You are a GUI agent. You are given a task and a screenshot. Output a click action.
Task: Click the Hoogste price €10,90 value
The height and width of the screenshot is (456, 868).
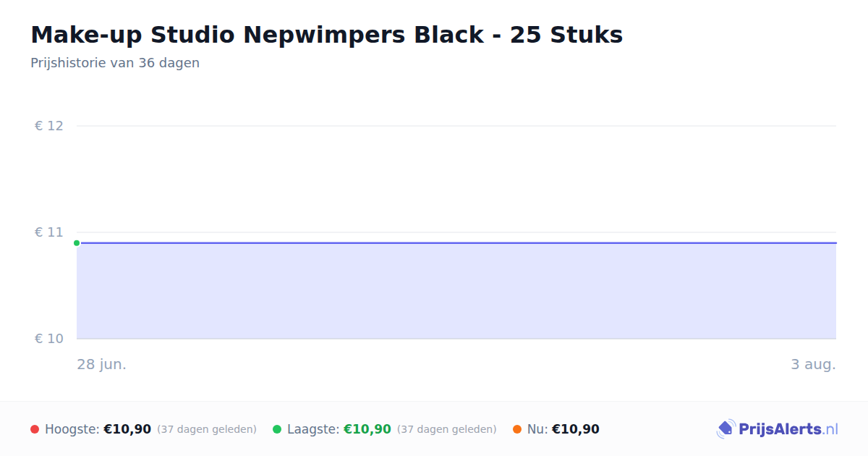[127, 429]
